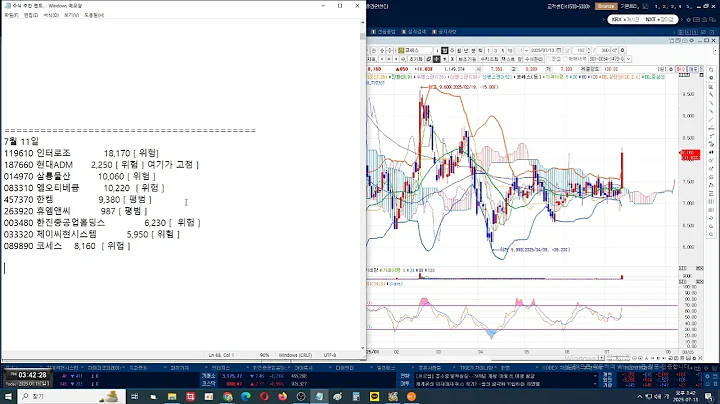Open Task View on the taskbar
This screenshot has height=404, width=720.
135,396
